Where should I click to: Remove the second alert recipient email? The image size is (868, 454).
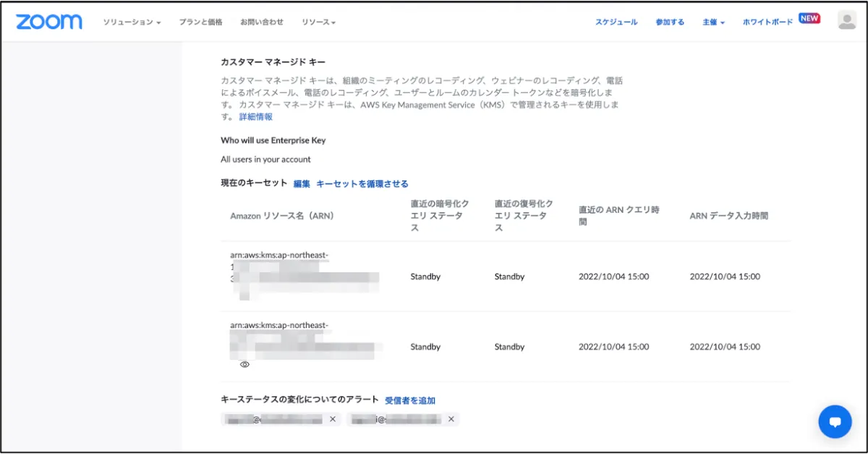(x=451, y=419)
